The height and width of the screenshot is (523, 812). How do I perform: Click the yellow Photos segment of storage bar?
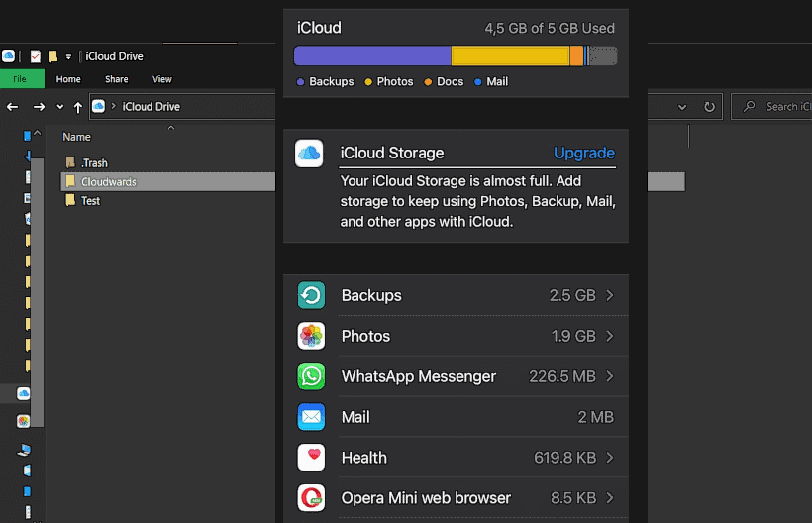(510, 55)
